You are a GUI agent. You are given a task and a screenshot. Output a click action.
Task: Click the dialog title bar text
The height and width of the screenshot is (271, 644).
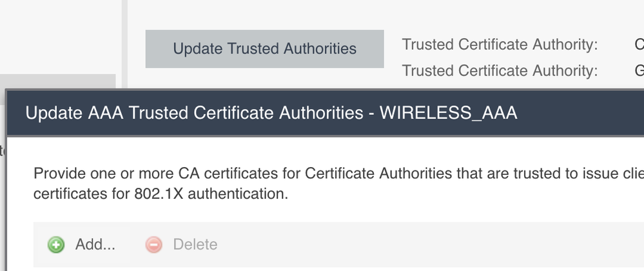(x=271, y=114)
